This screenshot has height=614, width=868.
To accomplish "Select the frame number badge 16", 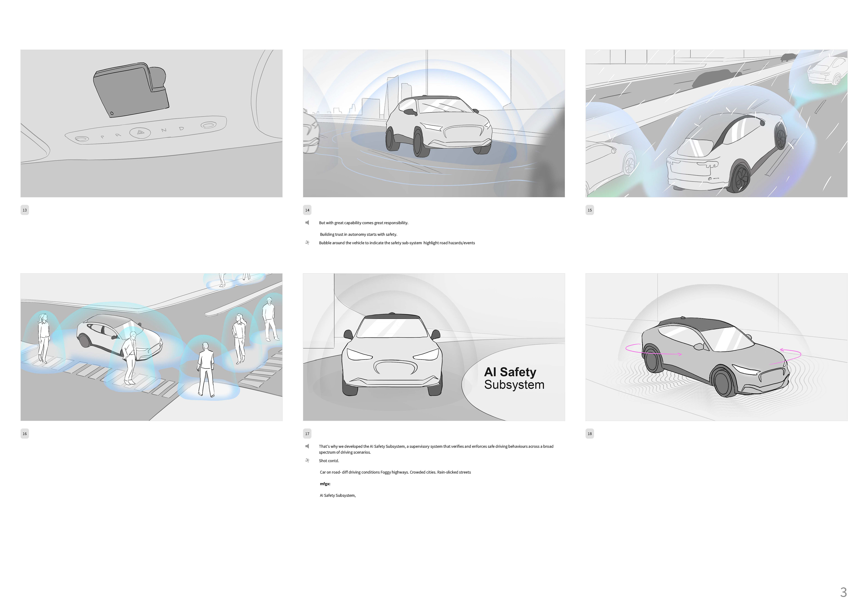I will pos(25,434).
